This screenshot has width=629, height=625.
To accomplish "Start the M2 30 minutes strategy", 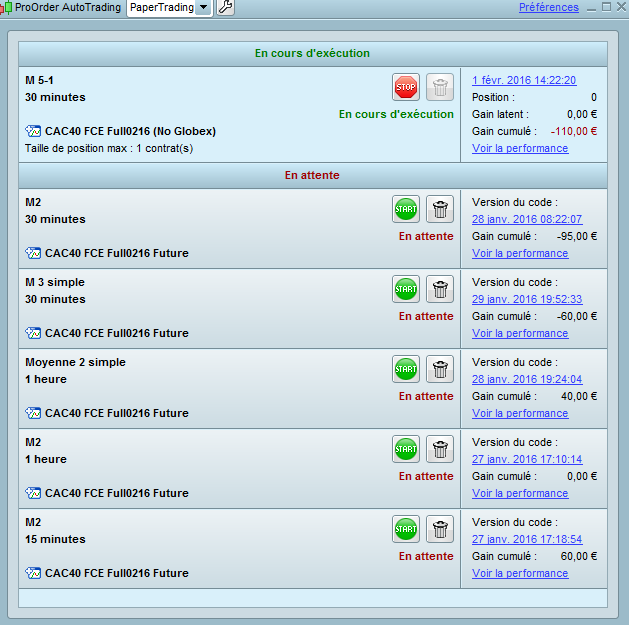I will click(x=406, y=209).
